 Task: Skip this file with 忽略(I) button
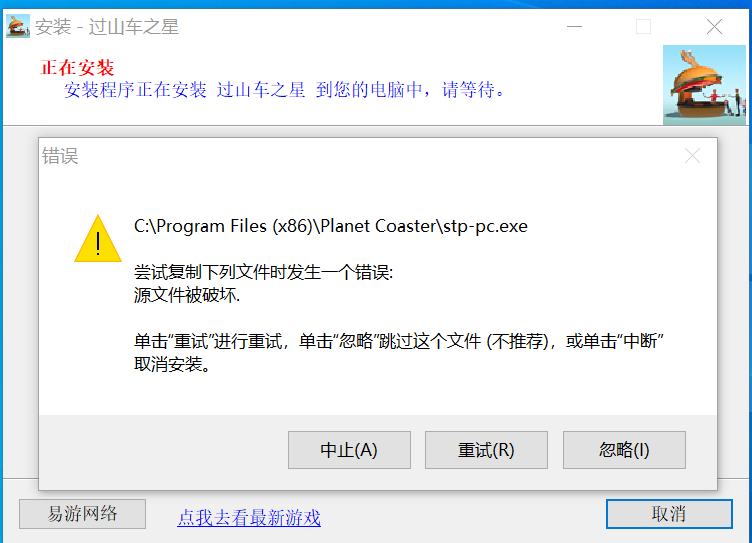[624, 449]
